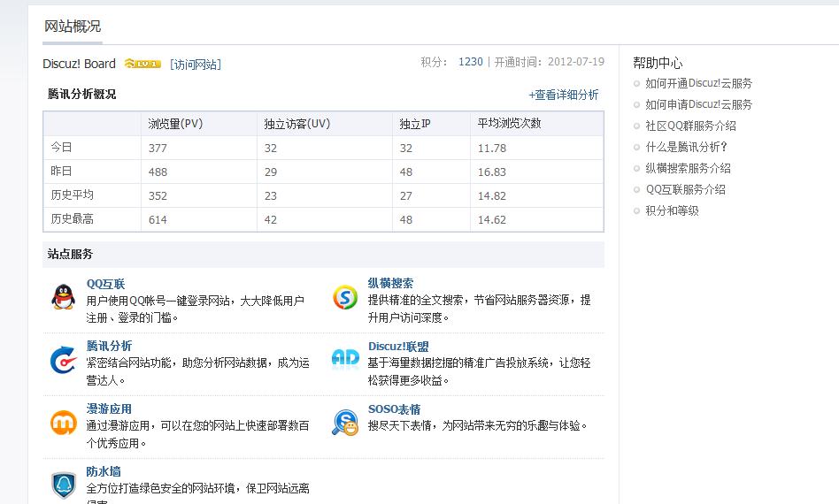The image size is (839, 504).
Task: Click the historical average IP value 27
Action: (406, 196)
